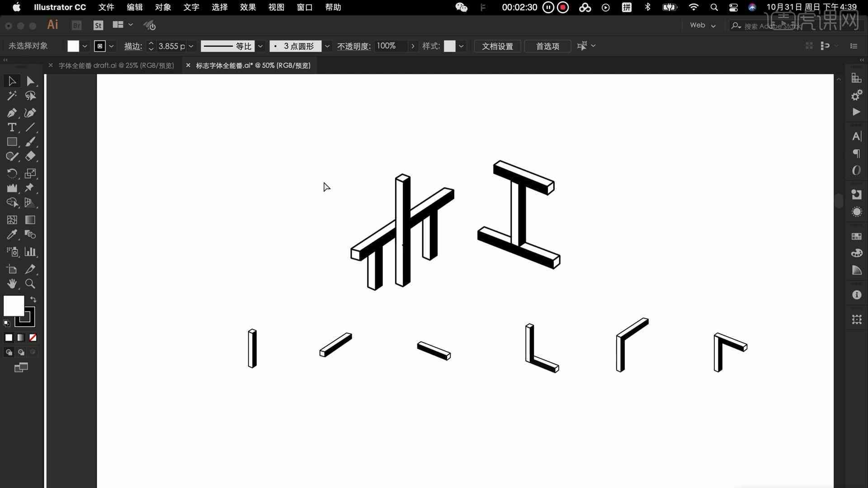
Task: Select the Zoom tool
Action: point(30,284)
